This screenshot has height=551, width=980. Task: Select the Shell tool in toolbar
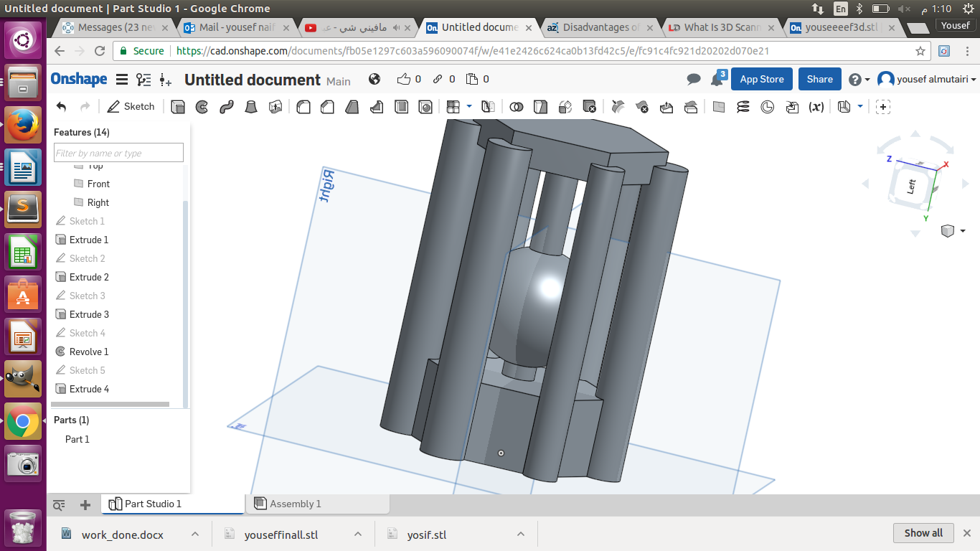pyautogui.click(x=402, y=107)
